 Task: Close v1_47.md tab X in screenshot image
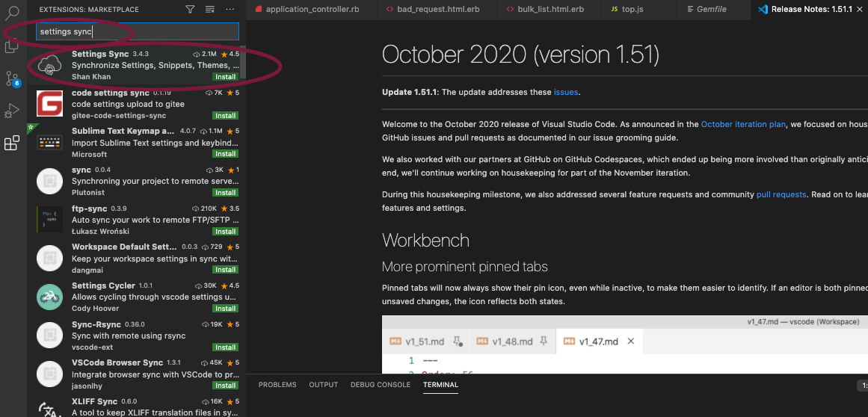[630, 342]
